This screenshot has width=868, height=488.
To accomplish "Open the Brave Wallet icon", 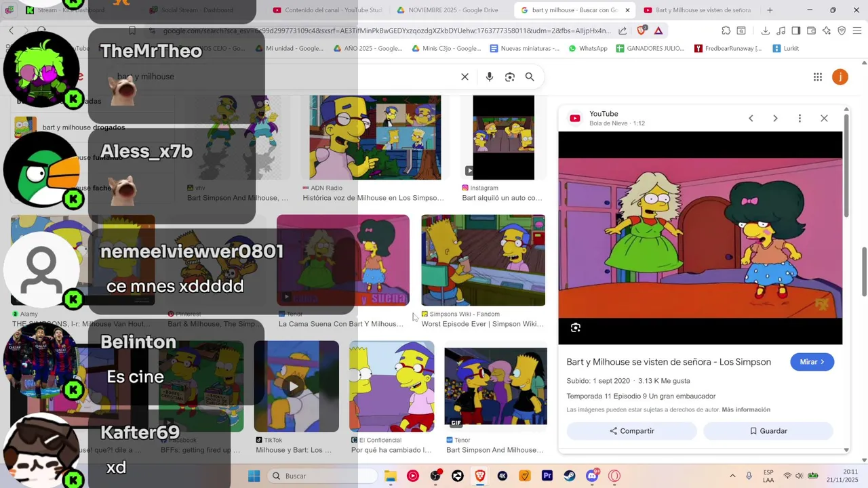I will tap(811, 30).
